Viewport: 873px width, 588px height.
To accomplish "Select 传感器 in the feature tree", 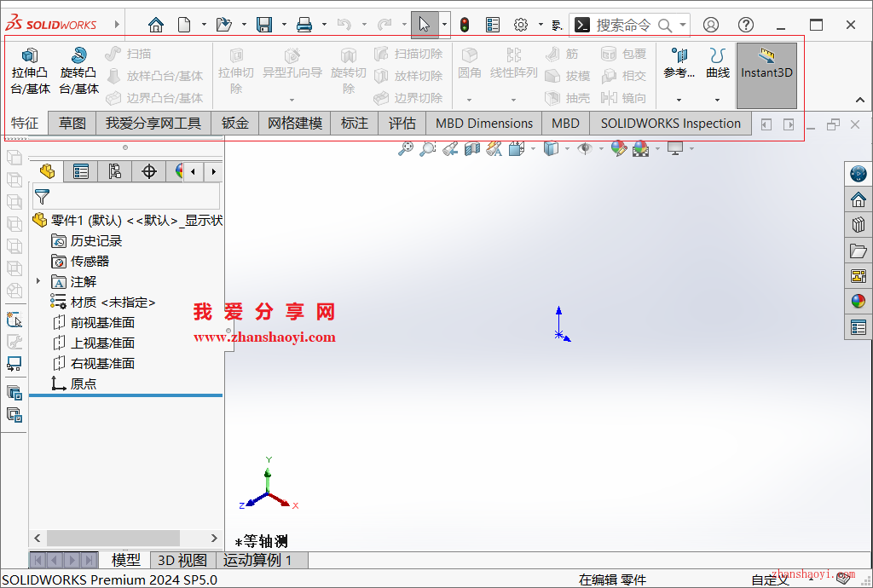I will [x=80, y=261].
